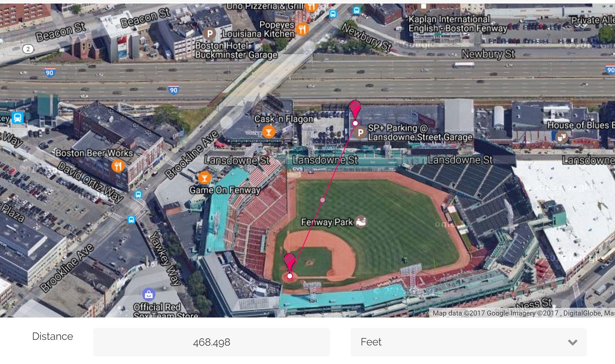Click the Kaplan International English label

click(x=458, y=24)
